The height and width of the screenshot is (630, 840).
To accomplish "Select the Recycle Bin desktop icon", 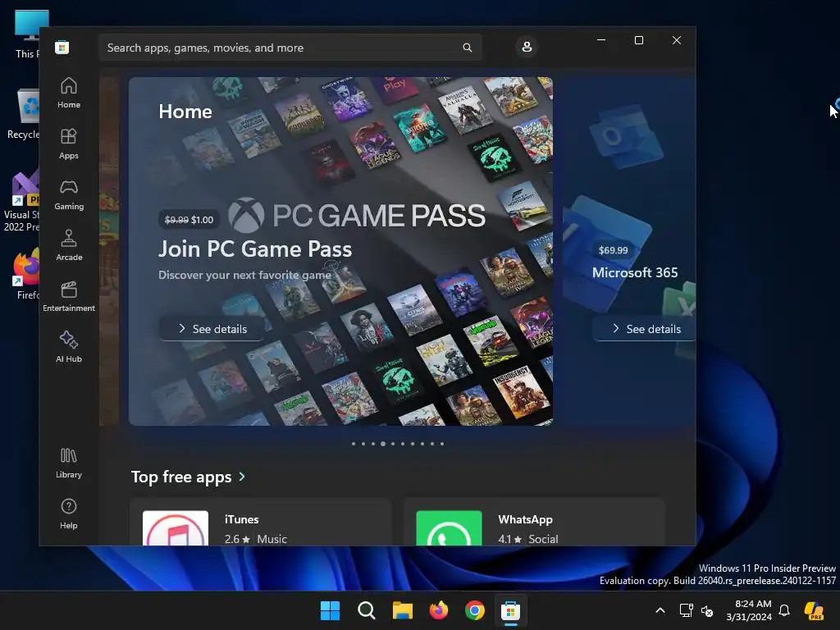I will (x=24, y=115).
